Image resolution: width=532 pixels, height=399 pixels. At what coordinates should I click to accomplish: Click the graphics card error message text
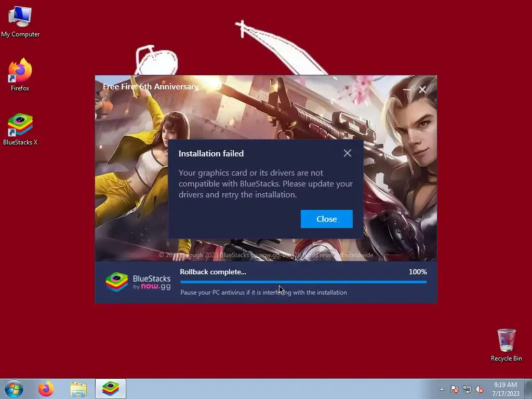click(265, 183)
